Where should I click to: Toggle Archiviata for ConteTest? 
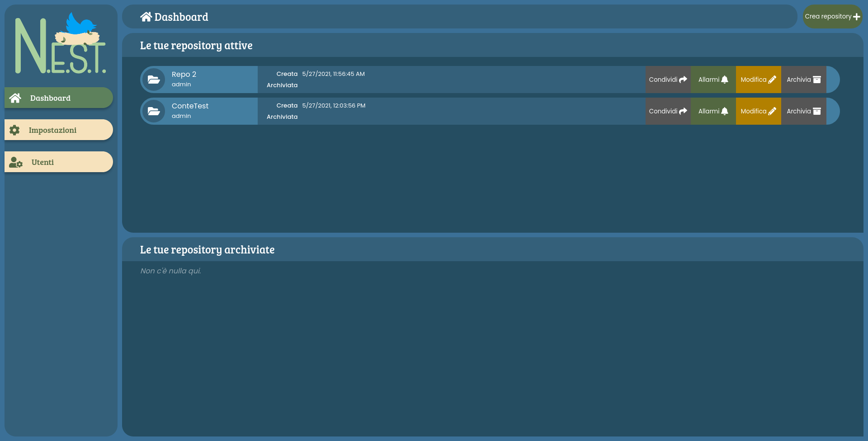[x=282, y=117]
